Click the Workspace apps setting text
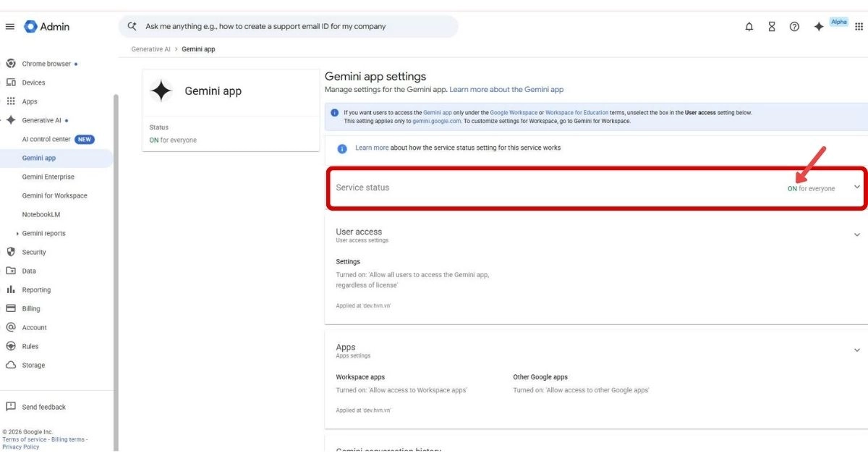868x456 pixels. pos(401,390)
